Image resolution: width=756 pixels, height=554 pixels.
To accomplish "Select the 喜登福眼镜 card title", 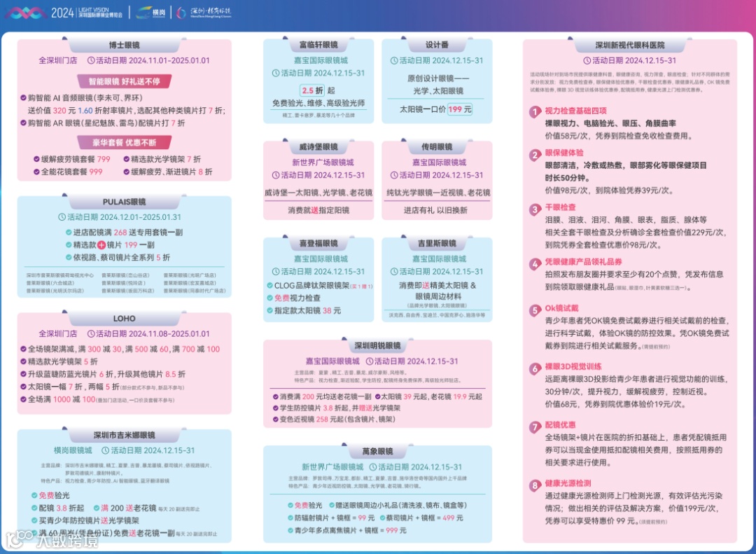I will 318,243.
